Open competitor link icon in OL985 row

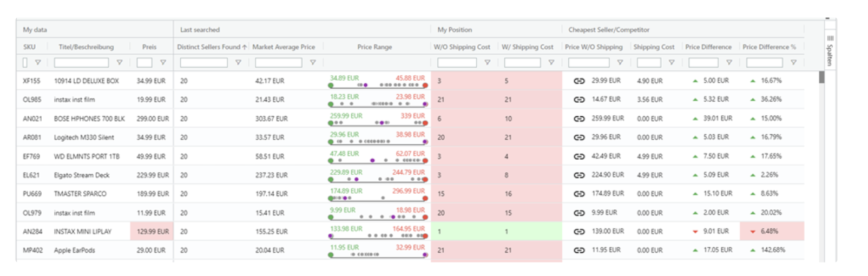[579, 100]
